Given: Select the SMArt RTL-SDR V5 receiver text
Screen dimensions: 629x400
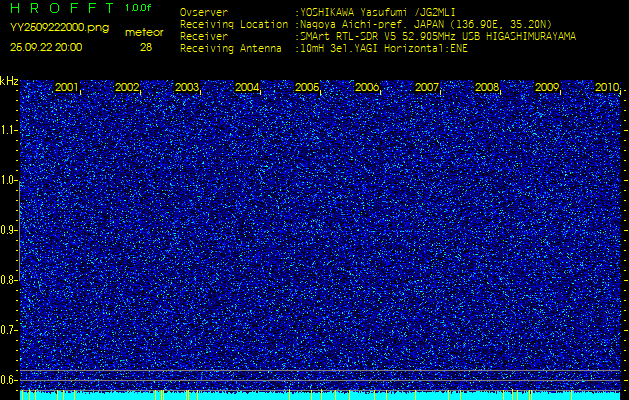Looking at the screenshot, I should click(x=438, y=37).
